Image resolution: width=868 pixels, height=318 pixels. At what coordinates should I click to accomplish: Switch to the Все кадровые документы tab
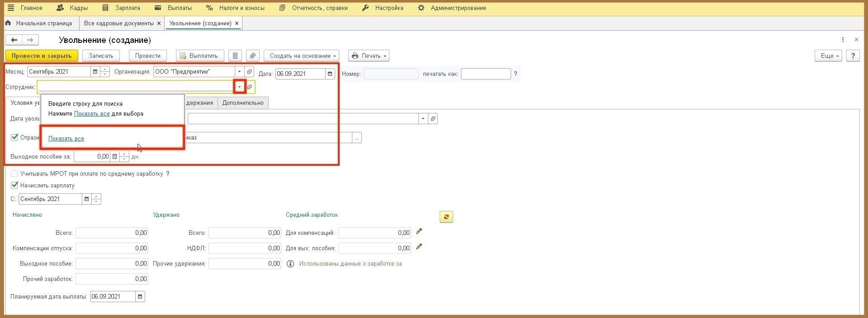click(119, 23)
